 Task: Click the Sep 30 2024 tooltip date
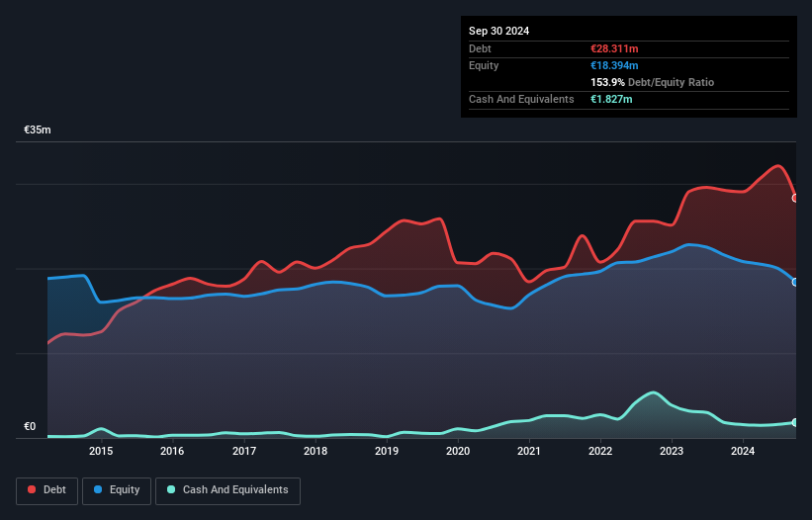pos(498,31)
